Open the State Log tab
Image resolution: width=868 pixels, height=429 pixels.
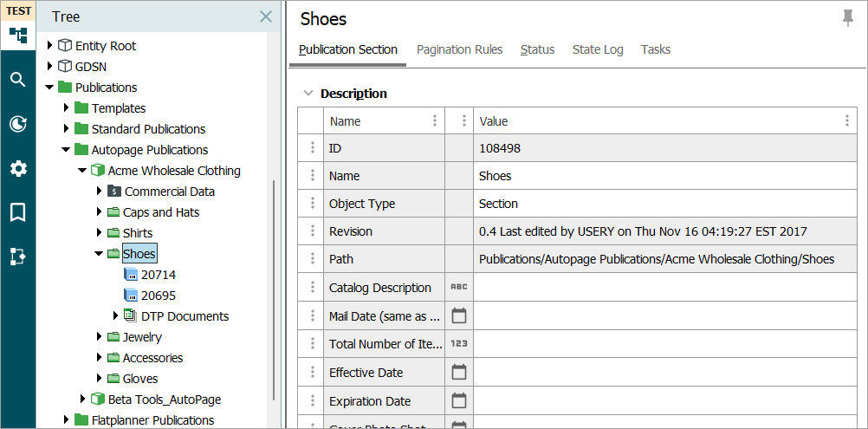[598, 49]
